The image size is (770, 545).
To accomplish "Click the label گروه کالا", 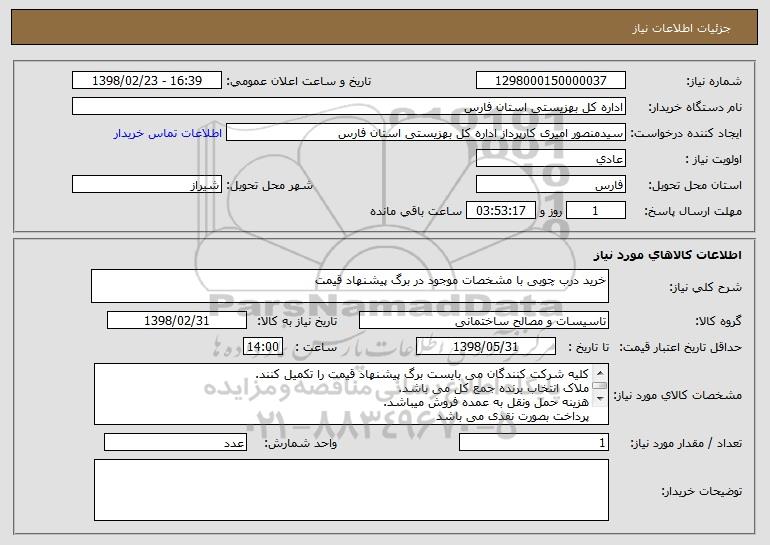I will [x=718, y=322].
